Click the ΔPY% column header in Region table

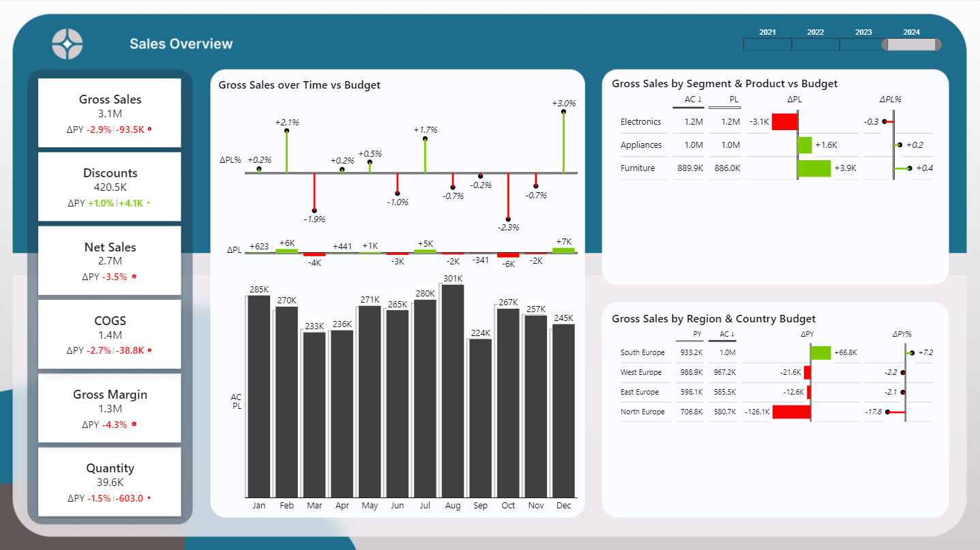coord(902,334)
